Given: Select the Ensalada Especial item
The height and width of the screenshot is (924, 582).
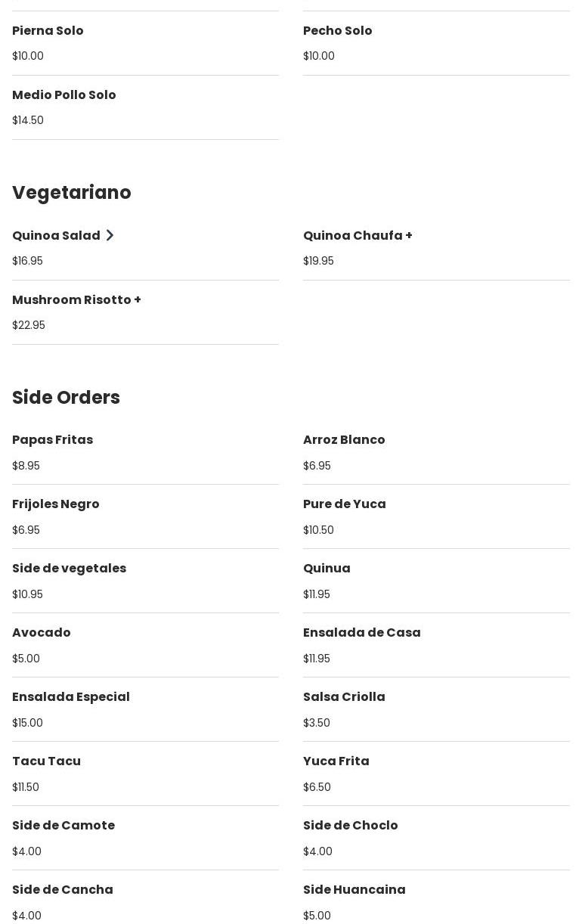Looking at the screenshot, I should [70, 697].
